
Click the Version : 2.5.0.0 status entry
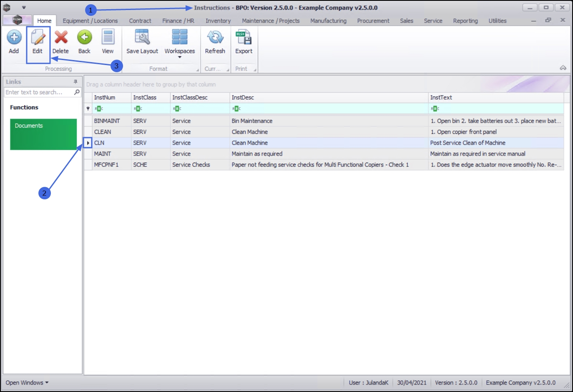click(x=456, y=382)
